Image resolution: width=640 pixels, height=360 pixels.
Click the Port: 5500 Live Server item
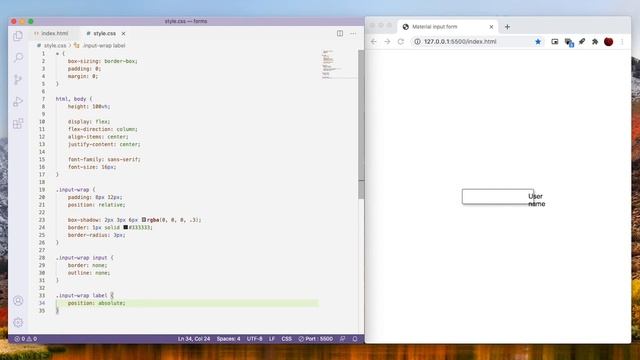coord(316,339)
